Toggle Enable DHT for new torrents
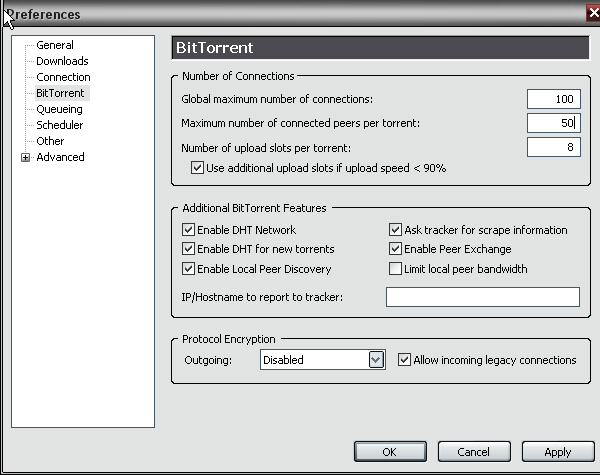The image size is (600, 475). (188, 249)
